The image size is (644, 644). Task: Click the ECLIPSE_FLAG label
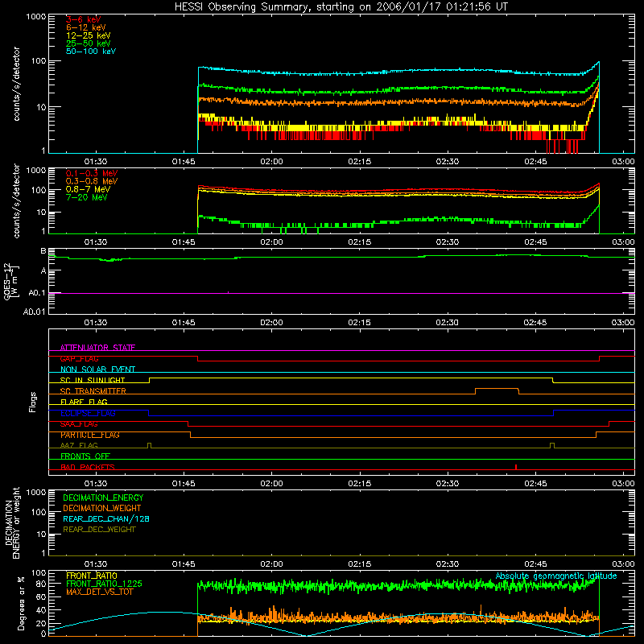click(x=88, y=413)
